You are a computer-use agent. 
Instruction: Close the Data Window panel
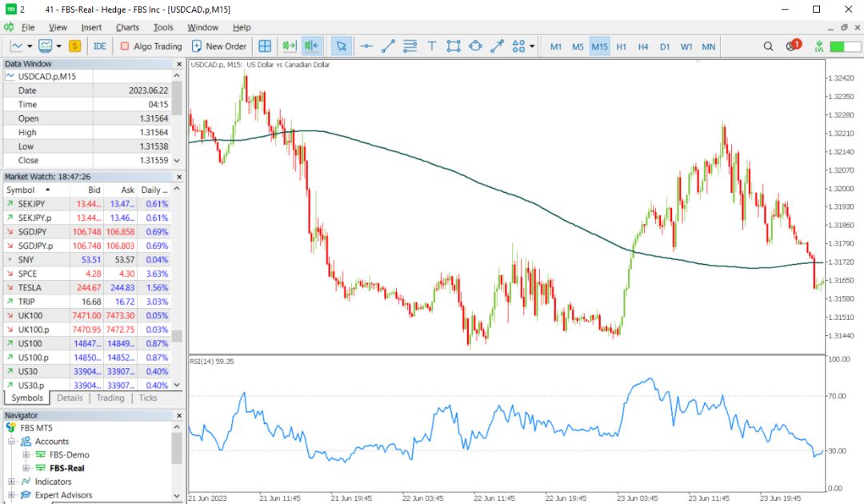coord(179,64)
